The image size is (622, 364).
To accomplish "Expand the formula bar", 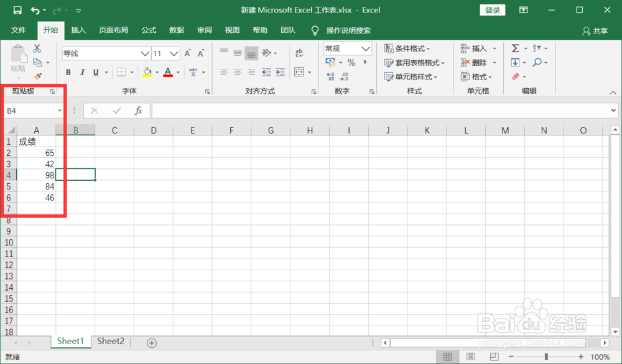I will 613,111.
